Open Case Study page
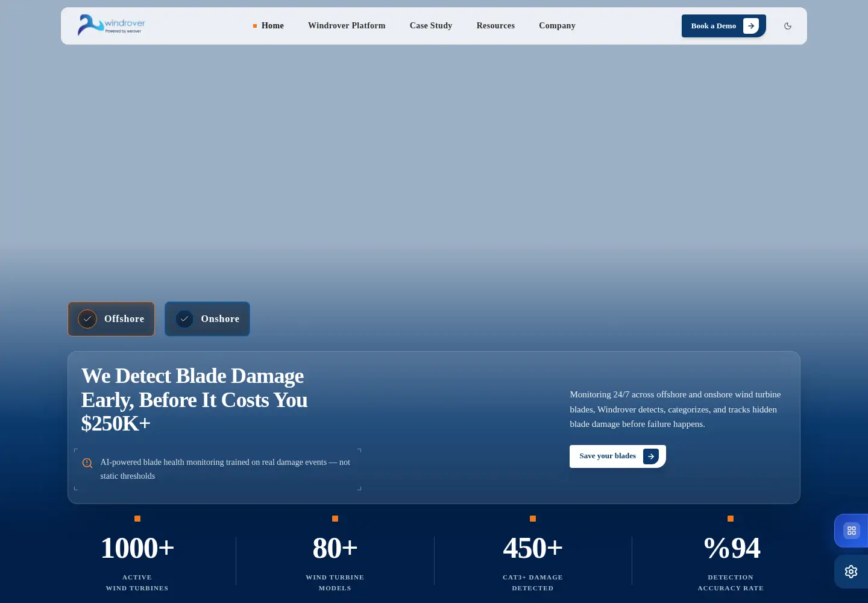This screenshot has width=868, height=603. [431, 26]
